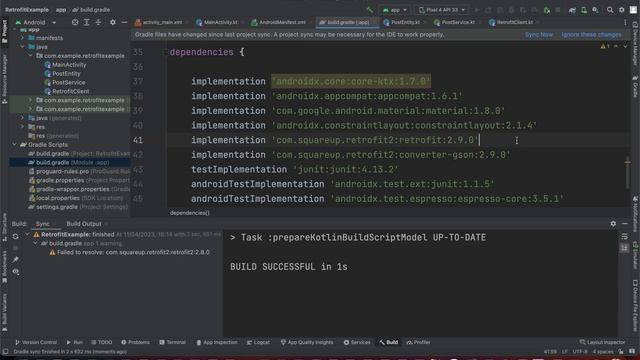This screenshot has height=360, width=640.
Task: Select the Sync tab in Build panel
Action: (42, 224)
